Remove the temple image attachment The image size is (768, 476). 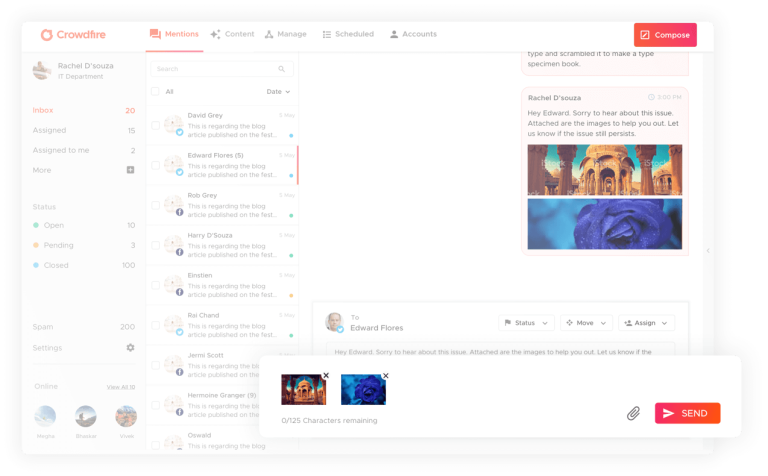326,376
